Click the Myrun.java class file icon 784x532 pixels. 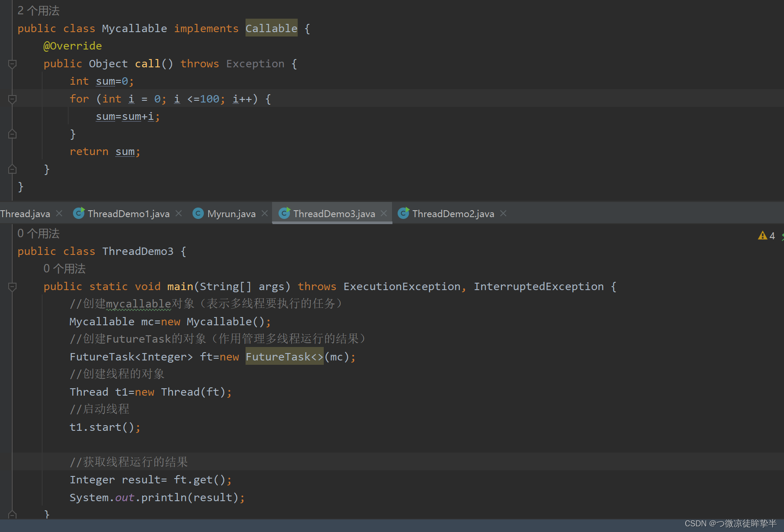click(x=198, y=213)
